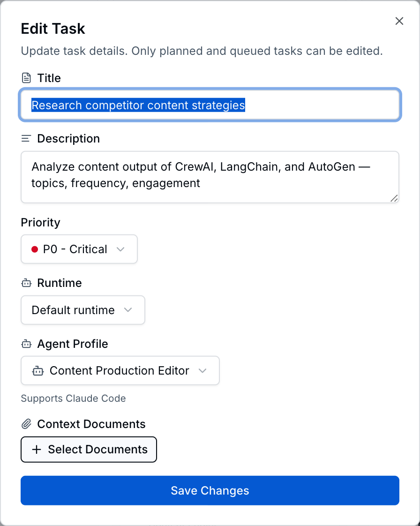Screen dimensions: 420x526
Task: Click inside the Description text area
Action: (x=210, y=177)
